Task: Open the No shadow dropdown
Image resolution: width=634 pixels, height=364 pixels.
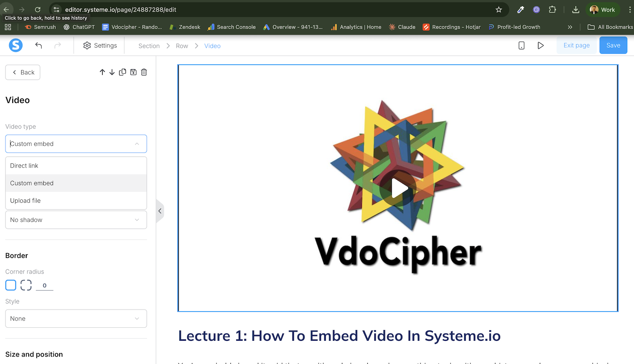Action: [76, 220]
